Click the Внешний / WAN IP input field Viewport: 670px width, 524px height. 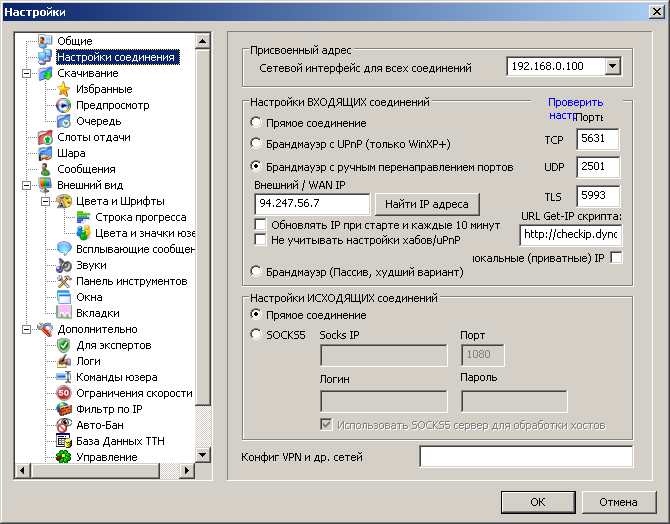pos(313,204)
